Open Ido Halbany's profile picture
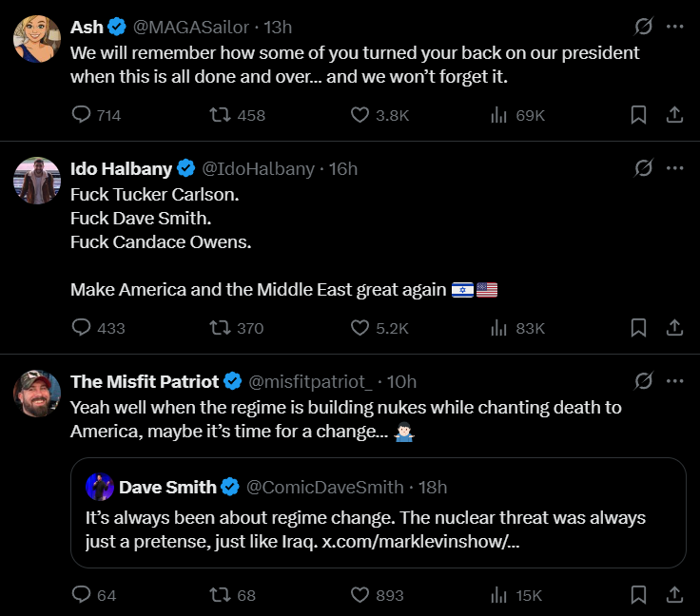This screenshot has height=616, width=700. [37, 181]
